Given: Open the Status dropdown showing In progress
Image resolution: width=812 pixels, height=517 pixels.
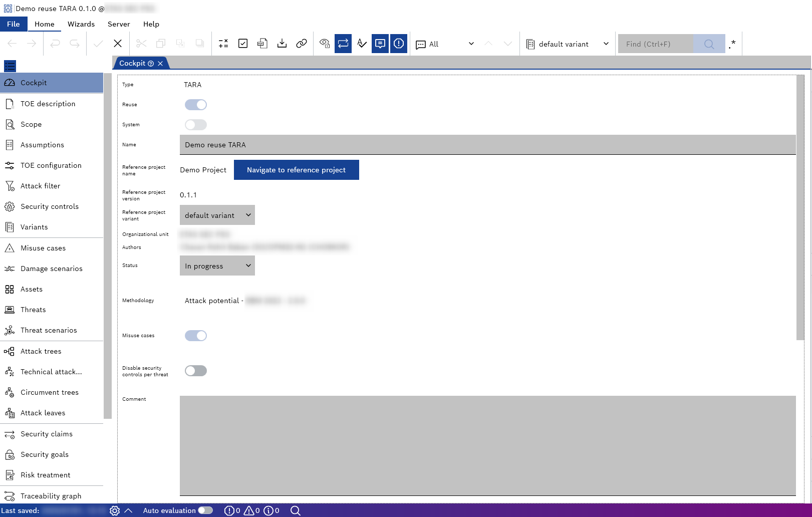Looking at the screenshot, I should point(217,266).
